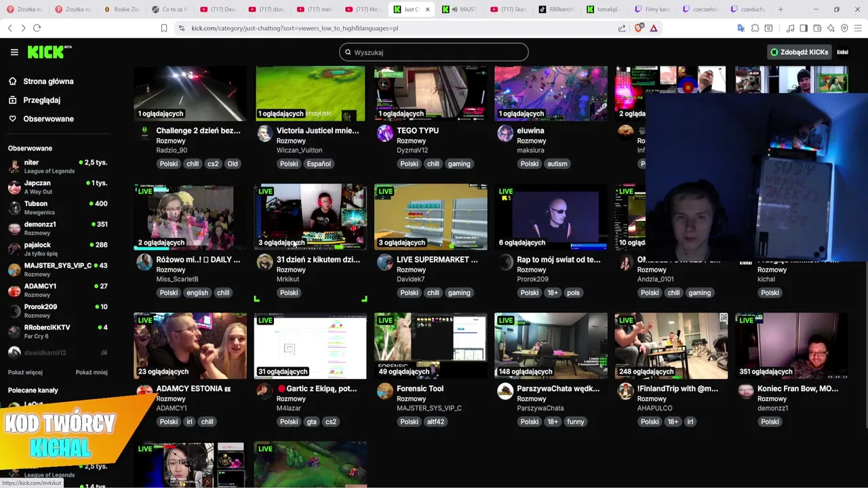Bookmark this page
Screen dimensions: 868x488
[x=164, y=28]
